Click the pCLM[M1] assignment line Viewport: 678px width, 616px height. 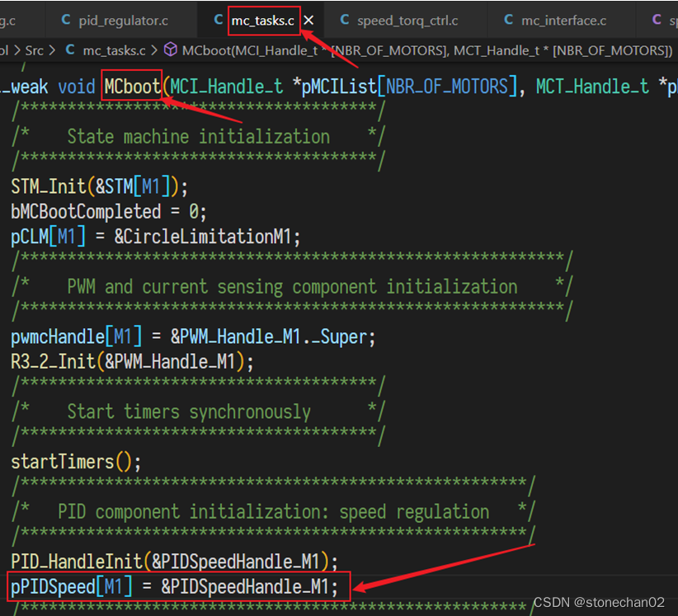[156, 237]
